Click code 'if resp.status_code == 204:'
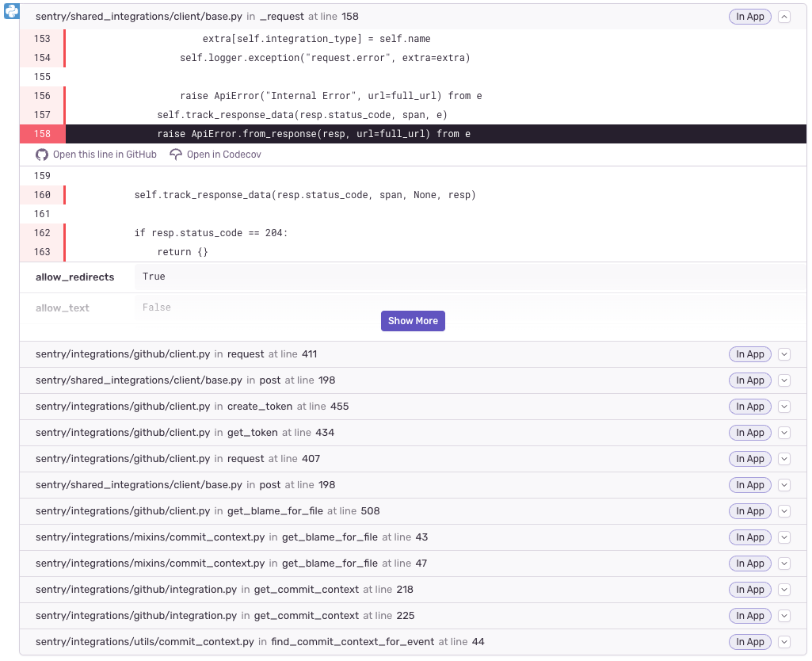The width and height of the screenshot is (812, 661). (211, 233)
